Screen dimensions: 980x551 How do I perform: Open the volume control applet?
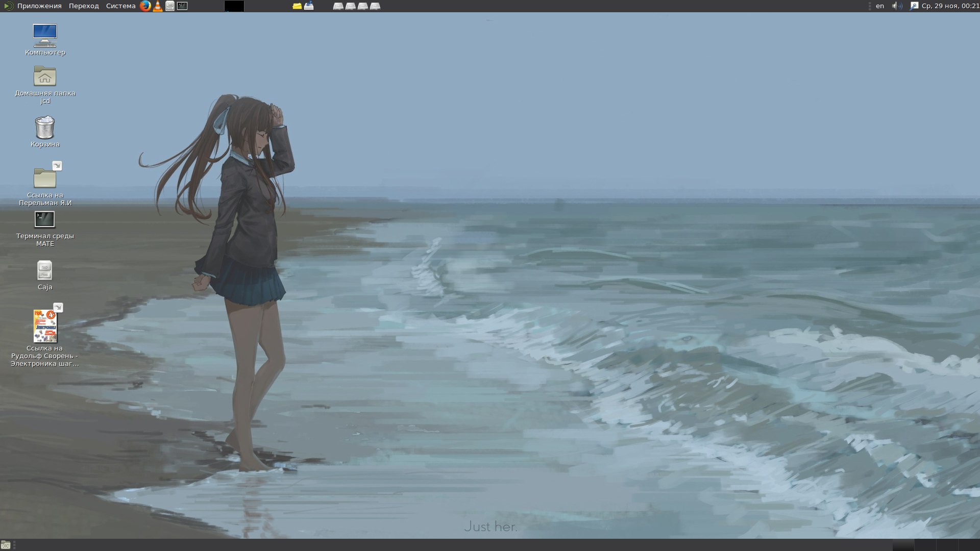pos(897,6)
